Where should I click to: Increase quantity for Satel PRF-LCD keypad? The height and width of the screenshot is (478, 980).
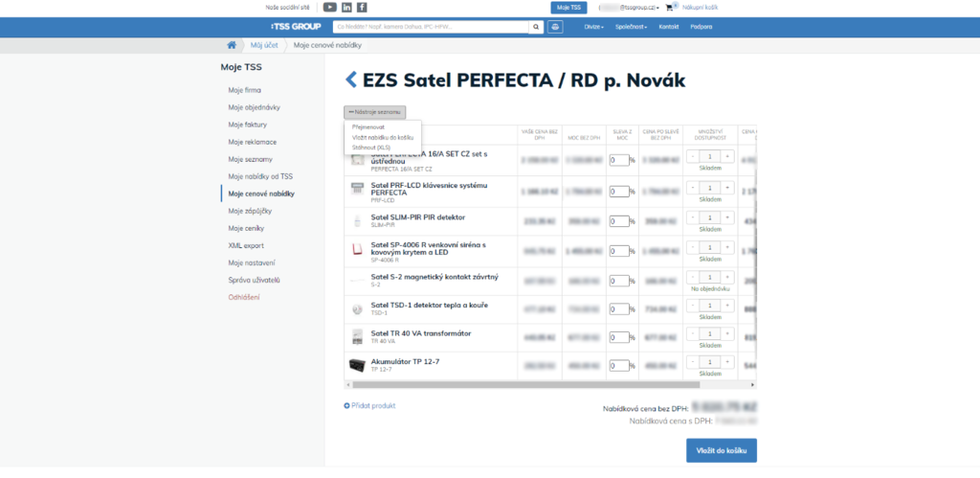727,189
